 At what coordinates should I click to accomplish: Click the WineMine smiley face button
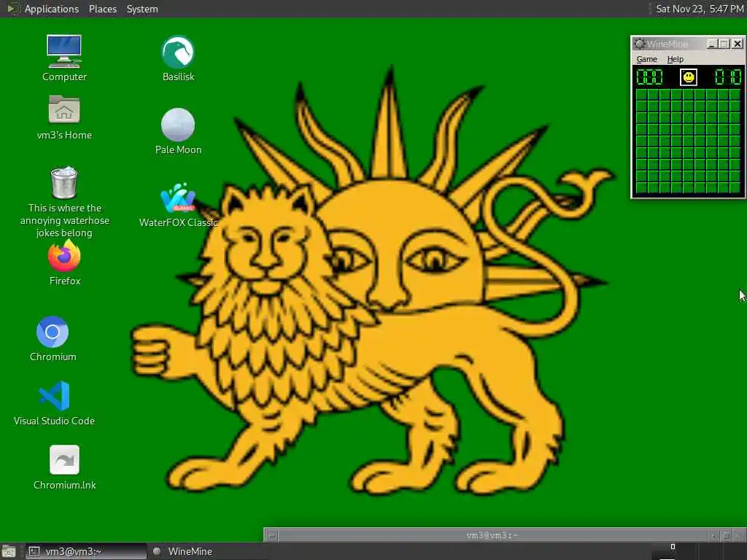pyautogui.click(x=689, y=77)
